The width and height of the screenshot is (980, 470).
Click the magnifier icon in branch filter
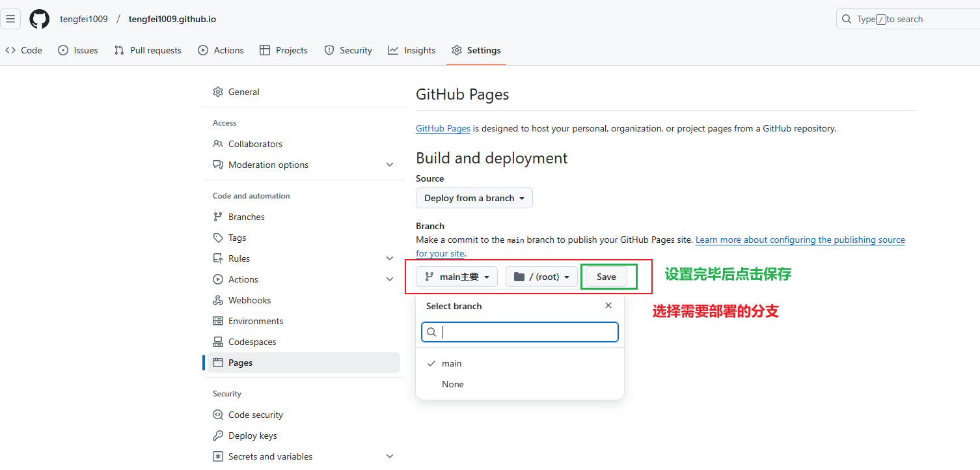pos(431,333)
